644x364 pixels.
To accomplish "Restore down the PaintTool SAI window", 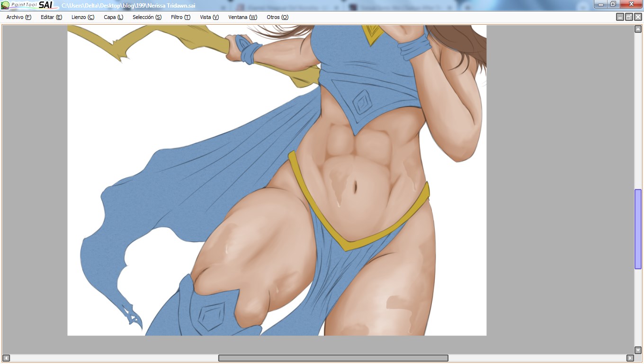I will click(x=613, y=4).
